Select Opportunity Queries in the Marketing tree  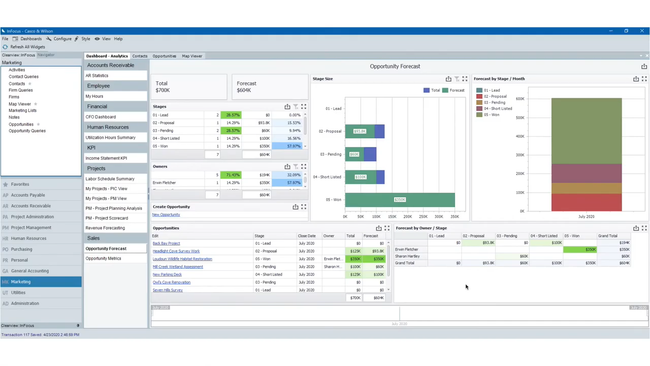[x=27, y=131]
